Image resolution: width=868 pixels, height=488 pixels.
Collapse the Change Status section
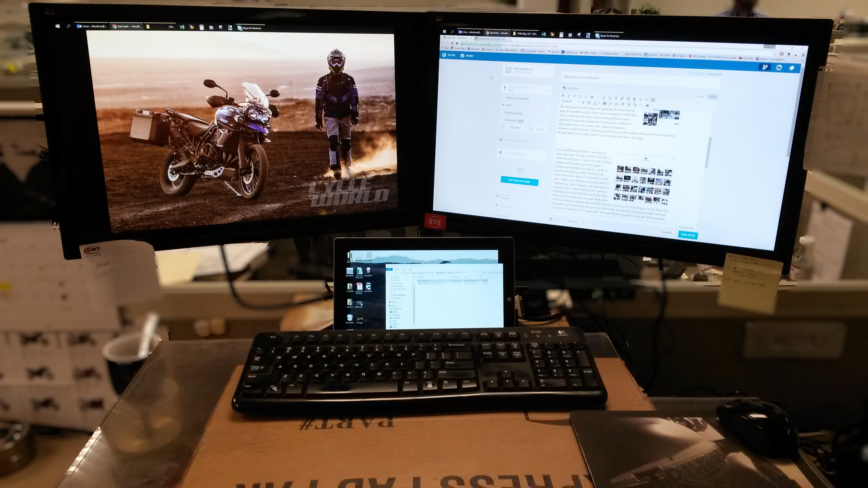pos(549,91)
